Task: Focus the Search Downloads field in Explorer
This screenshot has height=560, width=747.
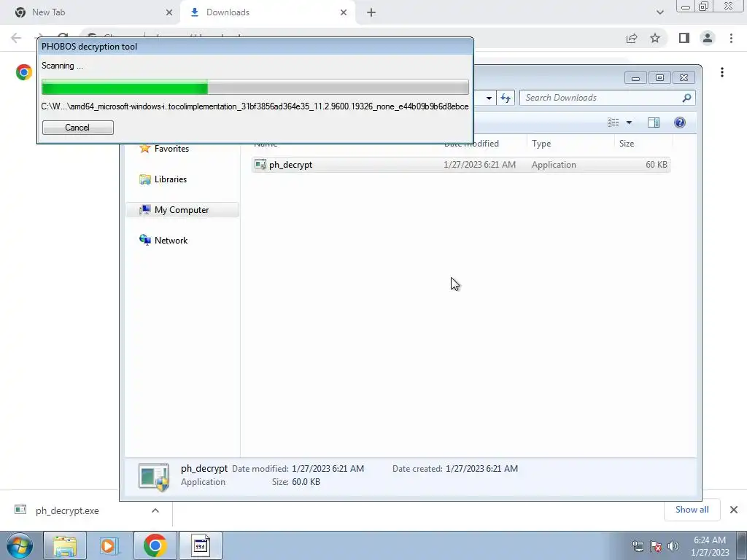Action: pos(608,98)
